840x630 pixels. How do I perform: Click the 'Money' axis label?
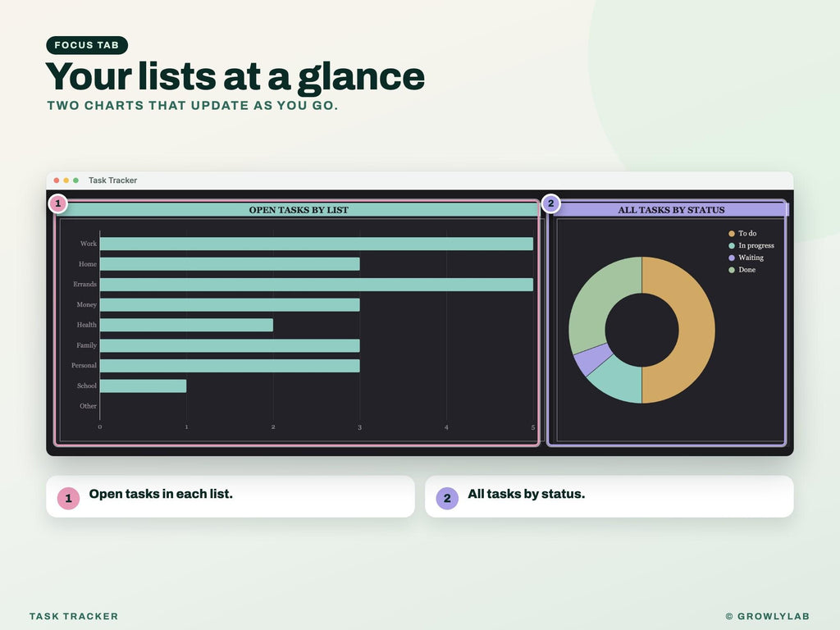(x=86, y=305)
